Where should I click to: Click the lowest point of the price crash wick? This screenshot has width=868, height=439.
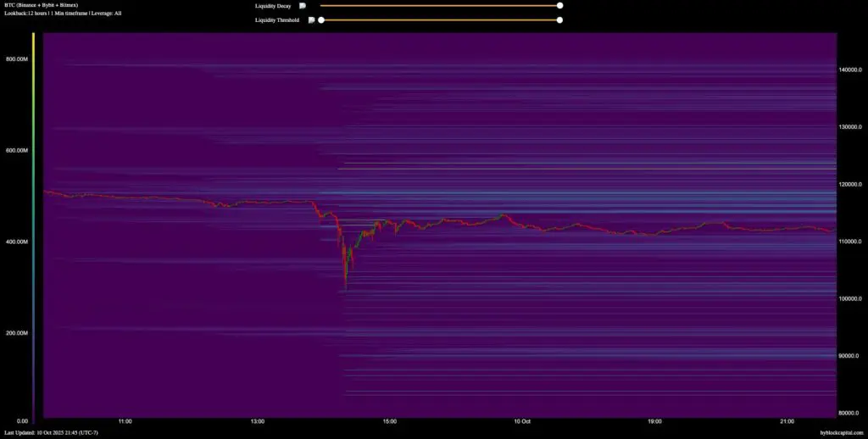[x=345, y=289]
